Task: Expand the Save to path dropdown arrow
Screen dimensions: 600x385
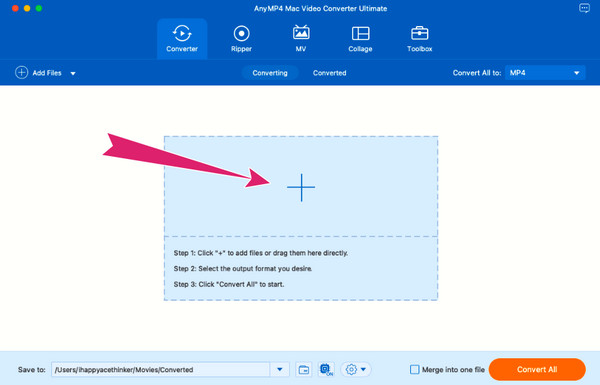Action: point(280,369)
